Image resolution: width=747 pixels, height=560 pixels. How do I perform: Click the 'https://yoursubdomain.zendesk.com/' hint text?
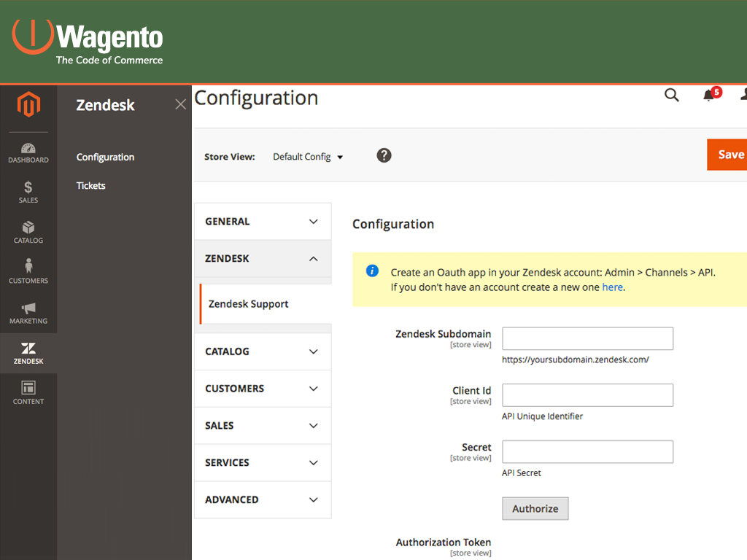coord(576,359)
